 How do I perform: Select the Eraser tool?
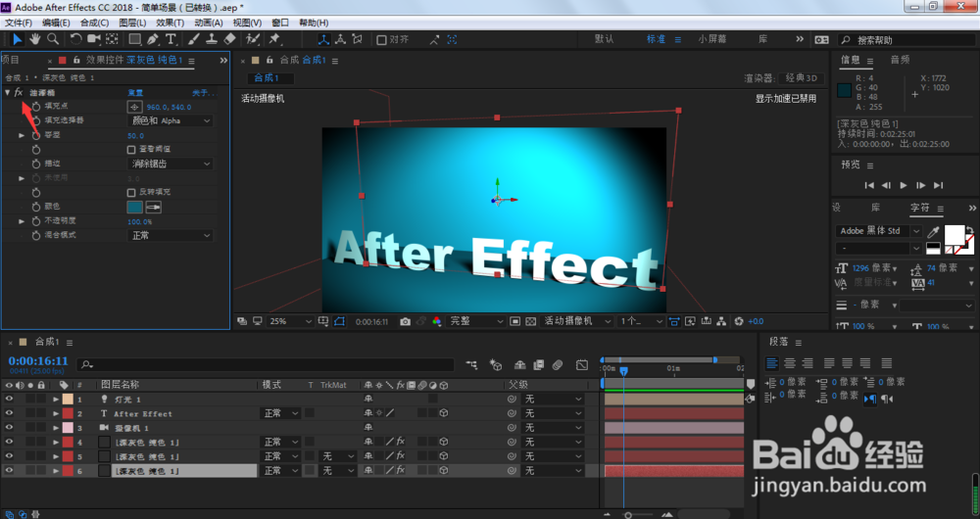pyautogui.click(x=230, y=39)
